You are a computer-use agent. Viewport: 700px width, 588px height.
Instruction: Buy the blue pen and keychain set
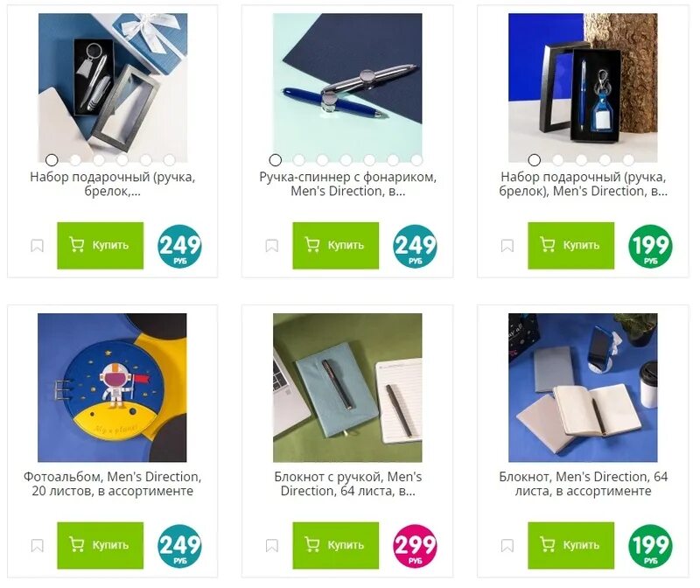pyautogui.click(x=571, y=246)
